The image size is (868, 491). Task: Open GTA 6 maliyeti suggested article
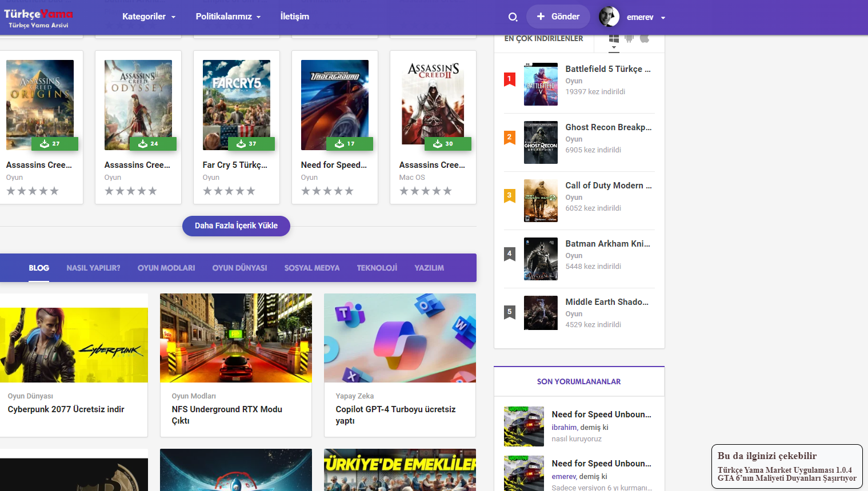tap(787, 478)
